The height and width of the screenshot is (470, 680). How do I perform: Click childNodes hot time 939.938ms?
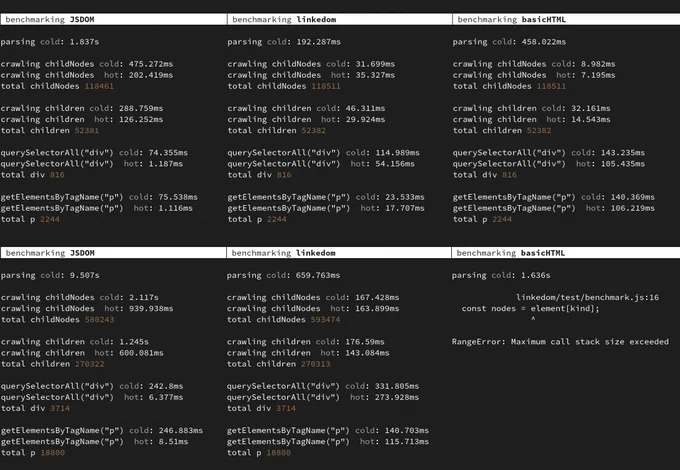click(151, 309)
